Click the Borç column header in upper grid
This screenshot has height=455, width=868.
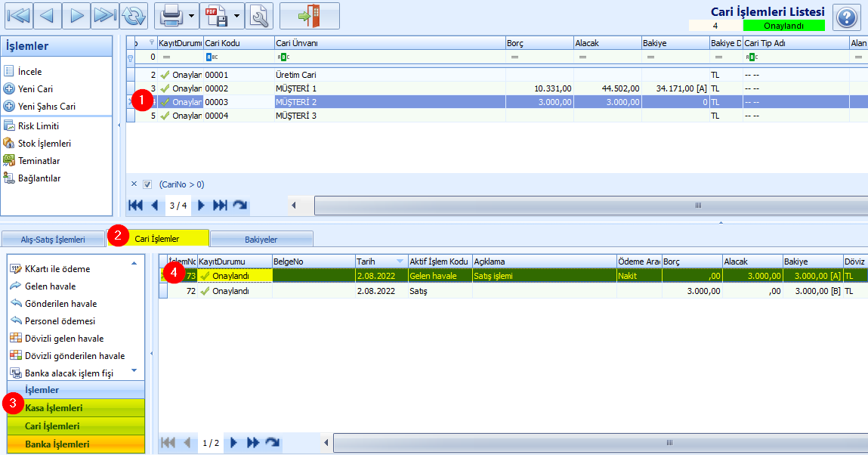pyautogui.click(x=539, y=43)
